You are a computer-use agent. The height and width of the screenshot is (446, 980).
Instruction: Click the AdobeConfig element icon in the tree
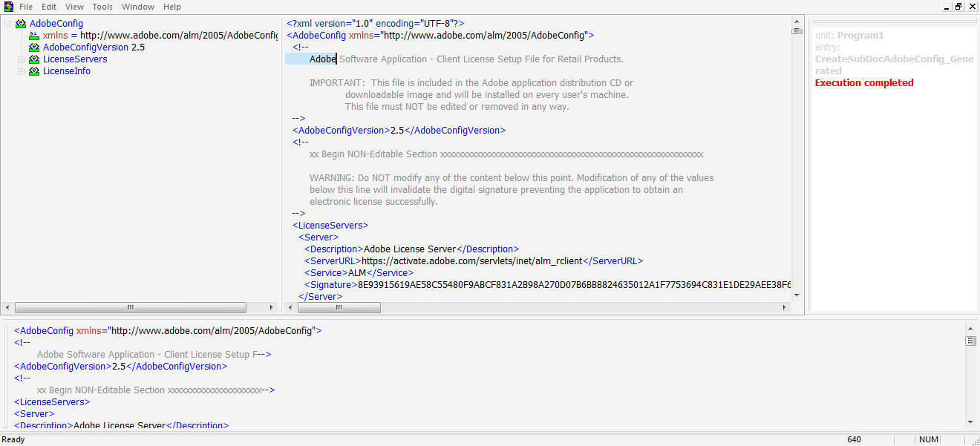tap(20, 23)
